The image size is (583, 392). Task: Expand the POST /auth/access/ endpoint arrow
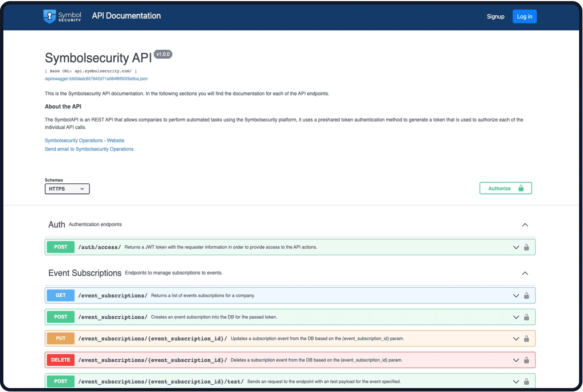[516, 247]
